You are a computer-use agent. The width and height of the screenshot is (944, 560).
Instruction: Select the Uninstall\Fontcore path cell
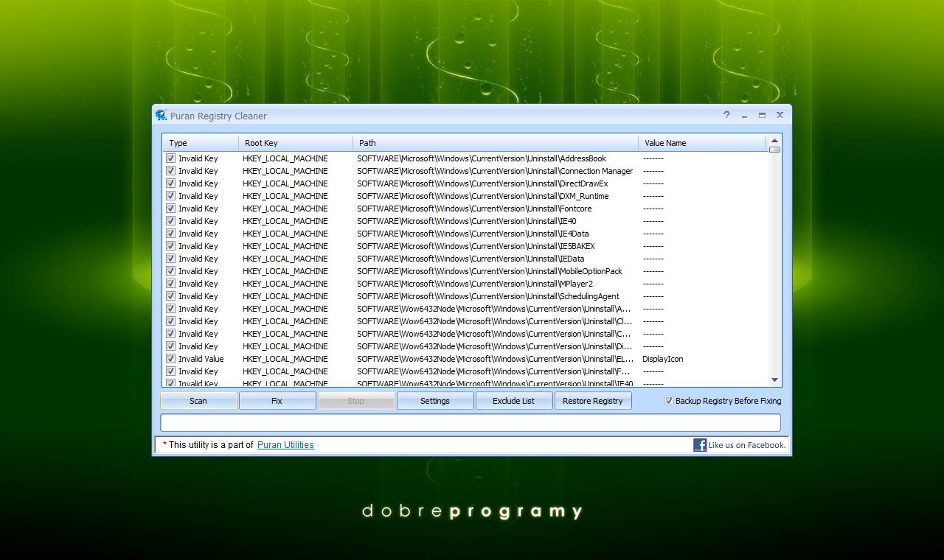474,209
